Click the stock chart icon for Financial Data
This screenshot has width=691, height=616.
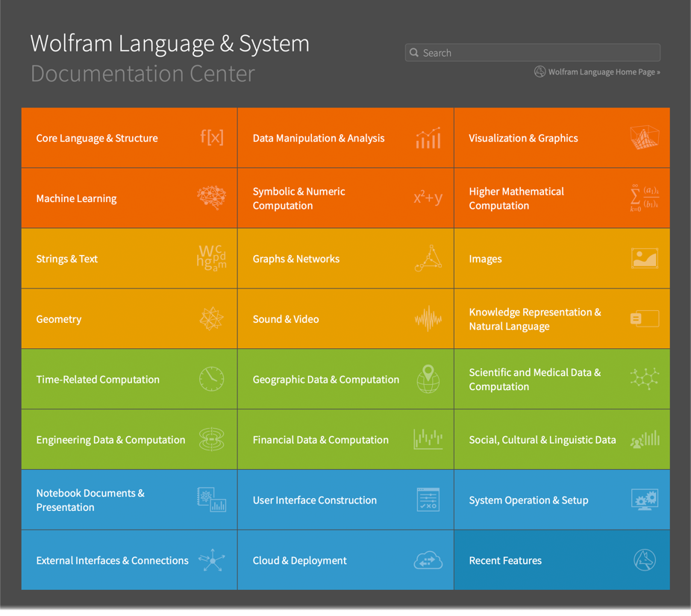pyautogui.click(x=428, y=439)
